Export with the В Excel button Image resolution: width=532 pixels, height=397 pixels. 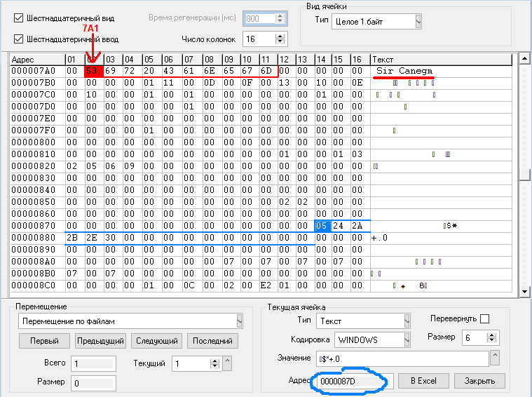click(423, 381)
